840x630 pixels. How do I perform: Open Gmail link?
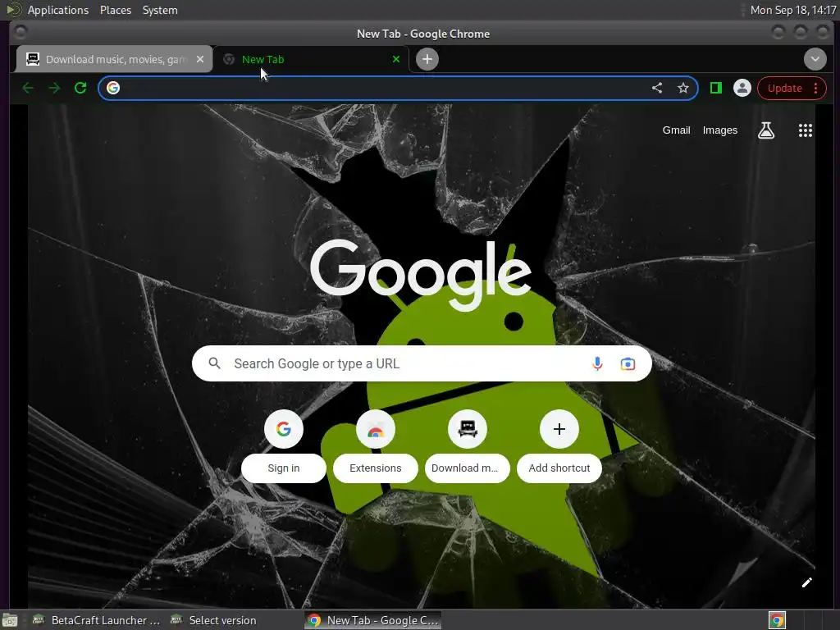(676, 130)
